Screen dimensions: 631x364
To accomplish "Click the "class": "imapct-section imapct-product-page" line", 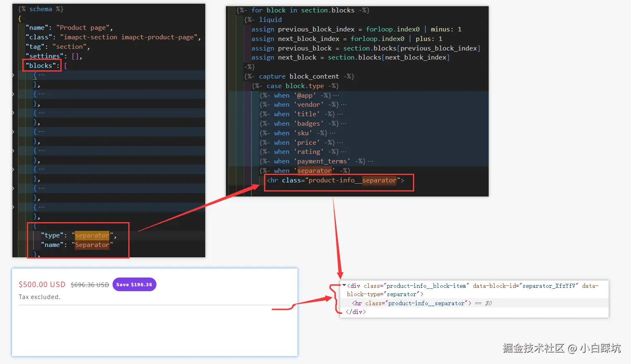I will [x=113, y=37].
